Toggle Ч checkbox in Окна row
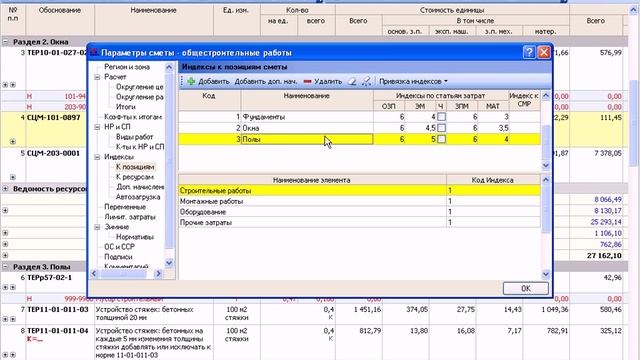Image resolution: width=640 pixels, height=360 pixels. [x=441, y=128]
